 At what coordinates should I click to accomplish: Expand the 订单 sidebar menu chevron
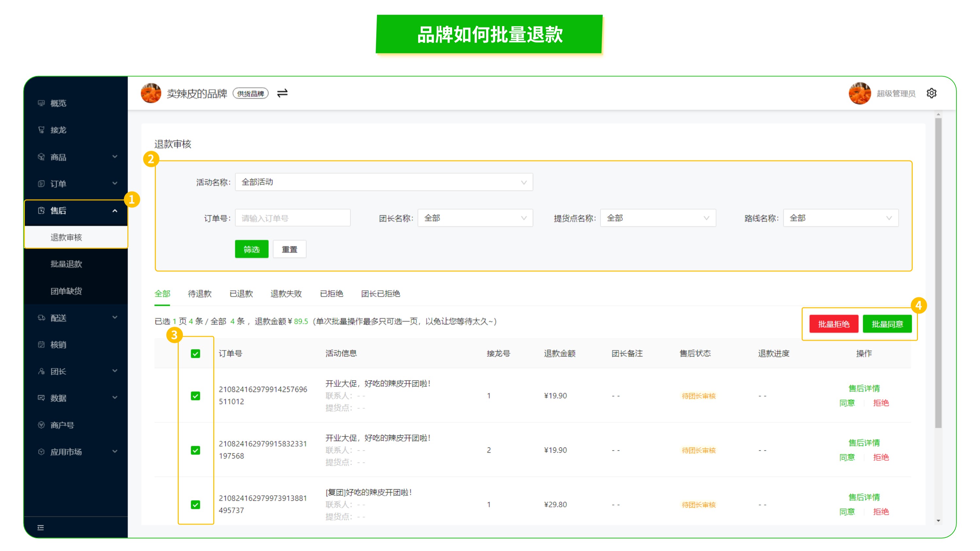(x=115, y=183)
